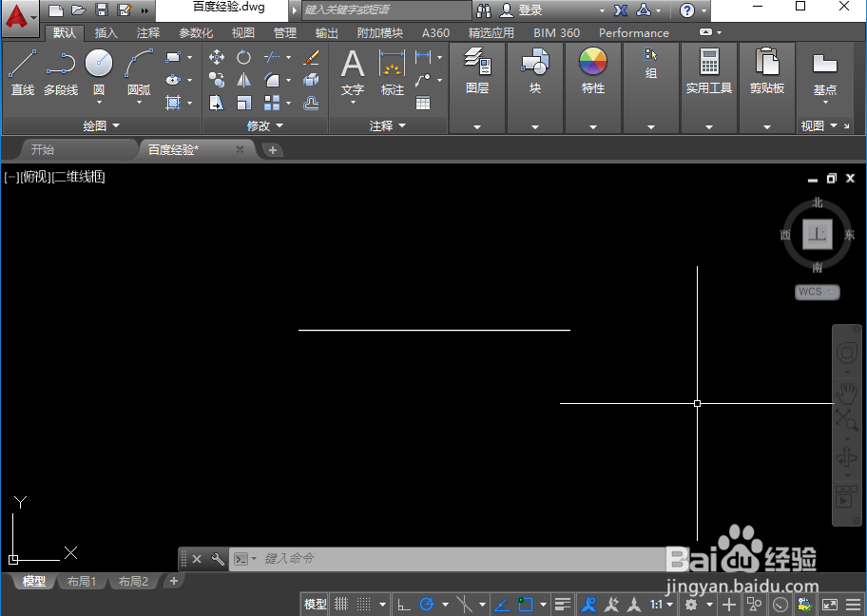Select the Copy tool

pyautogui.click(x=216, y=80)
